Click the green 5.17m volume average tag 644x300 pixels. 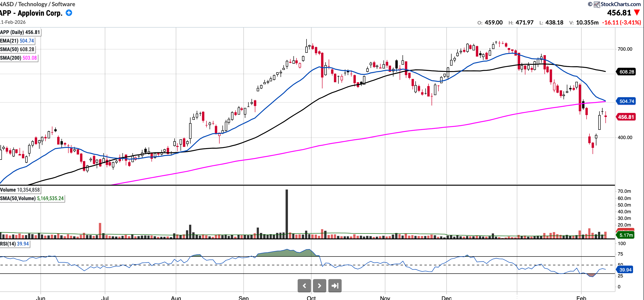pos(626,235)
